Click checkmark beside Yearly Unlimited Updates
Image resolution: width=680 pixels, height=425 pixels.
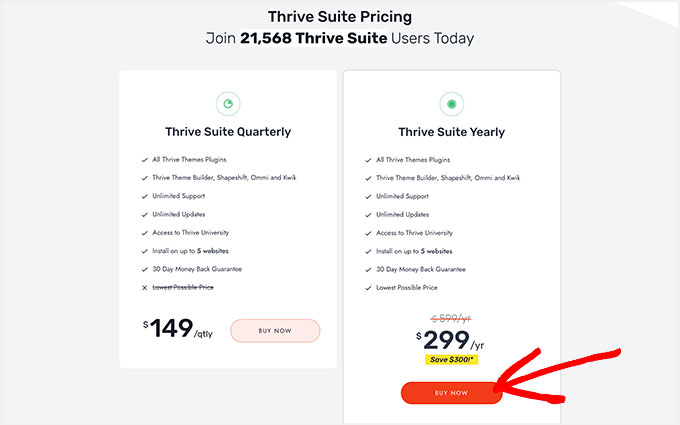[x=370, y=214]
